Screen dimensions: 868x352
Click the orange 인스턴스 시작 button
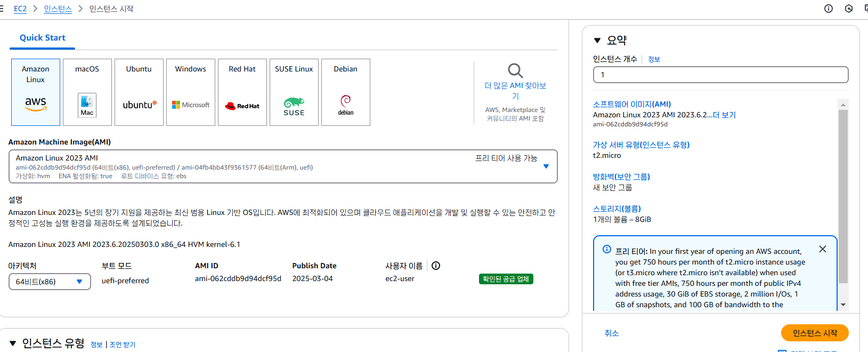815,333
